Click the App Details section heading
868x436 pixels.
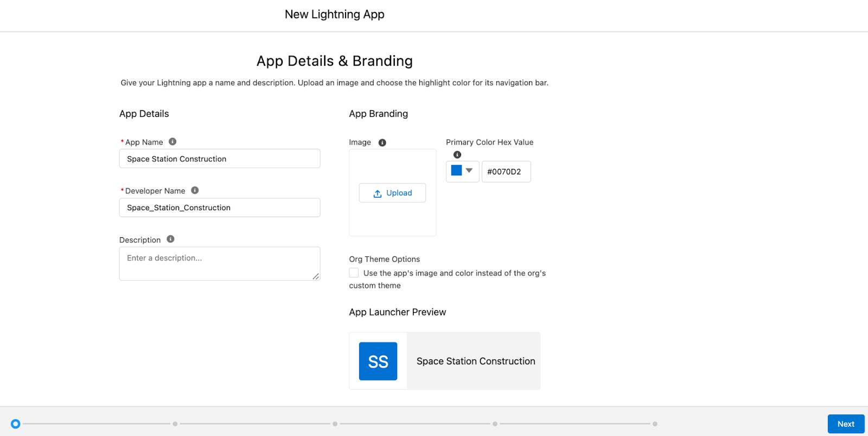[x=144, y=113]
